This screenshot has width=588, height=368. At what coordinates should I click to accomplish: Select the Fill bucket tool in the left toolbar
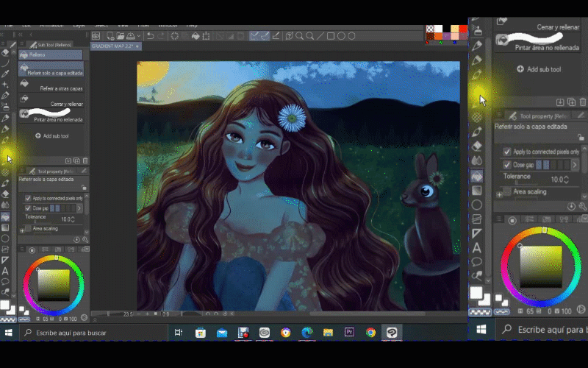[x=6, y=218]
